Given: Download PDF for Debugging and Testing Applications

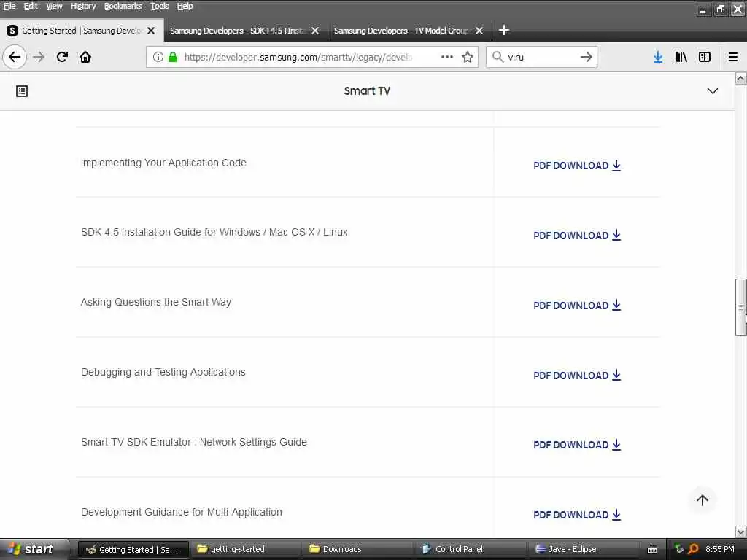Looking at the screenshot, I should tap(577, 376).
